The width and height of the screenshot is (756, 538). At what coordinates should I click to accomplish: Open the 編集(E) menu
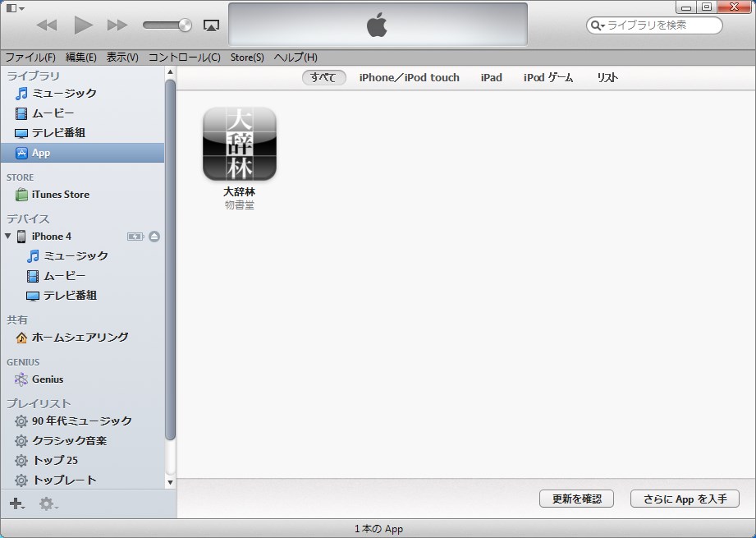coord(81,57)
